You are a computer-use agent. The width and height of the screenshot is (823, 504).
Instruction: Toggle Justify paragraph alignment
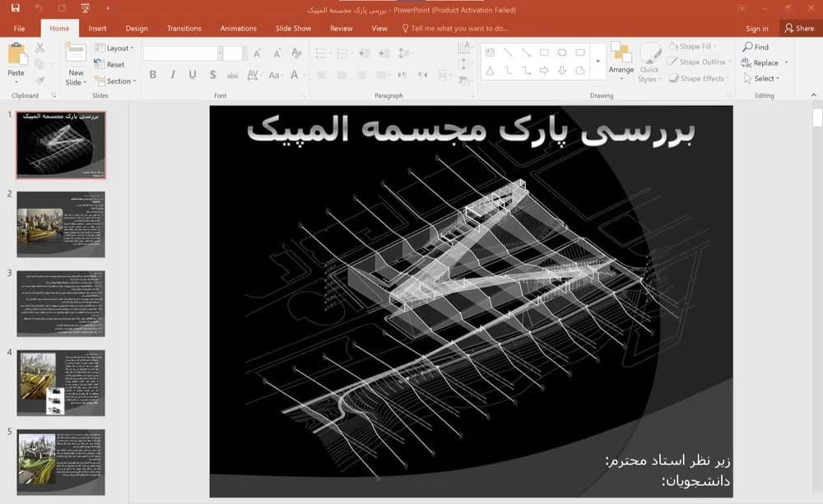[382, 75]
